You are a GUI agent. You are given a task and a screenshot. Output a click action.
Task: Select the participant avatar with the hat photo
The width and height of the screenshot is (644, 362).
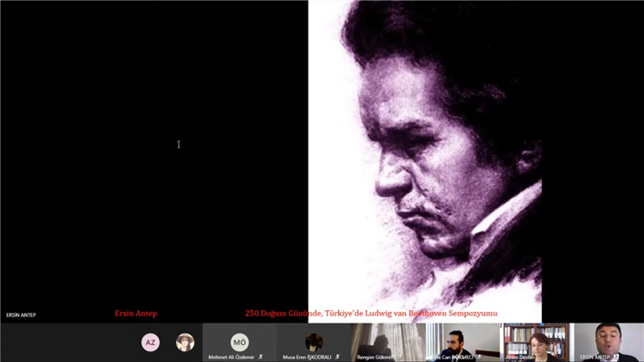point(185,342)
